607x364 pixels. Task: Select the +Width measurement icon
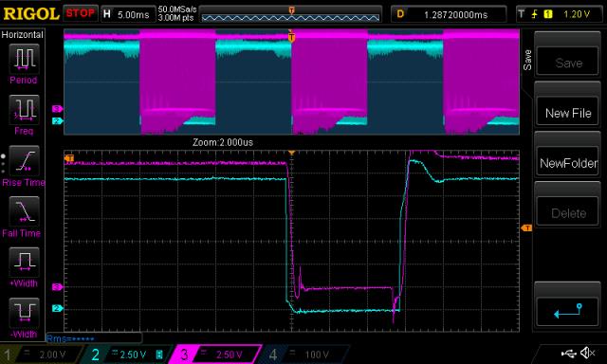pos(24,262)
